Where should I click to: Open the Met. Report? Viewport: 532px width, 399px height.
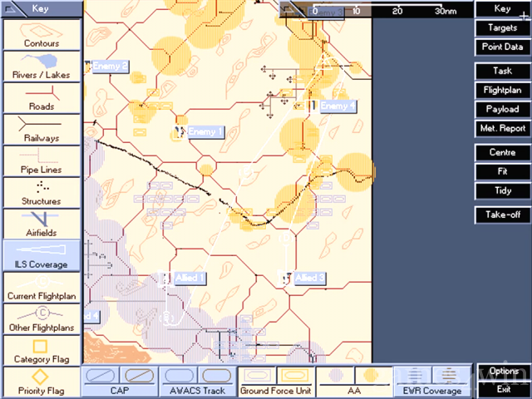502,128
